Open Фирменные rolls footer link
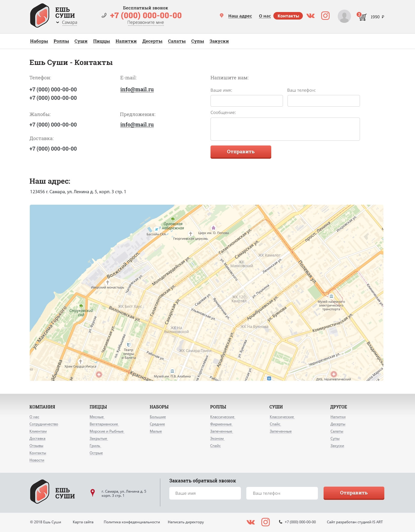Image resolution: width=415 pixels, height=532 pixels. [221, 424]
